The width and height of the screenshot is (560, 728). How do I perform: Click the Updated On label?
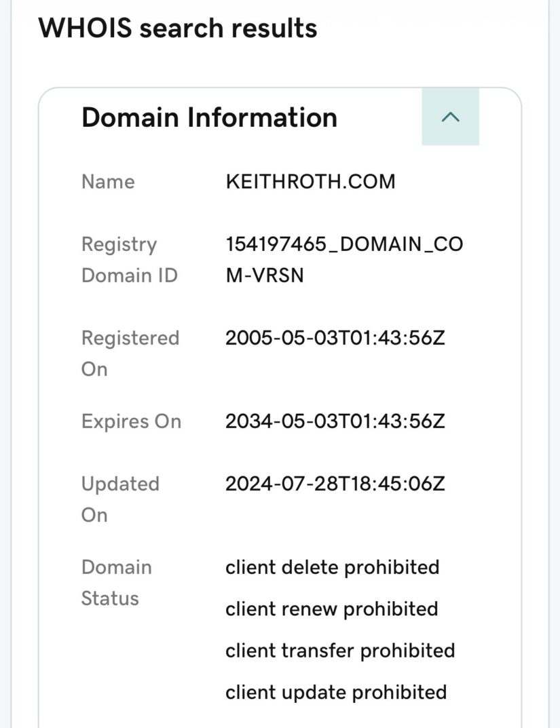(120, 499)
